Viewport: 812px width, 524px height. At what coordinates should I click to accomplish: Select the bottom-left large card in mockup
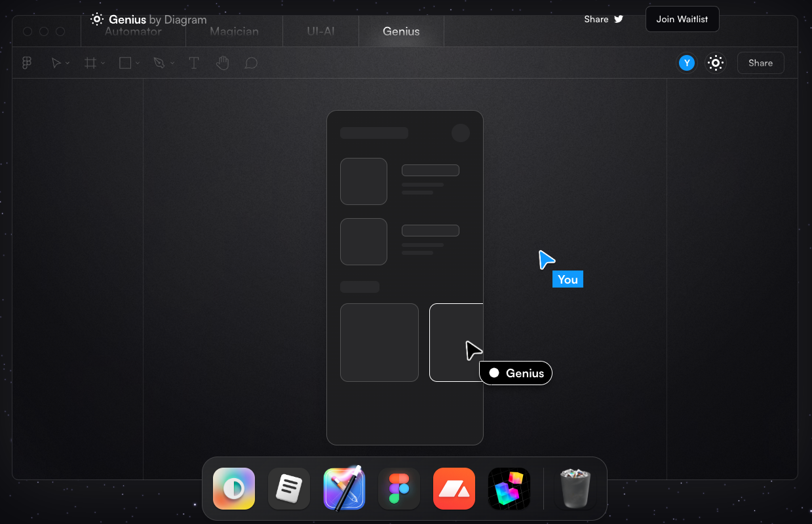coord(379,343)
